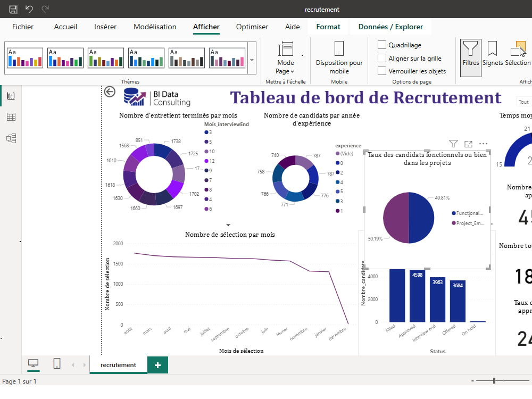Screen dimensions: 532x399
Task: Open Disposition pour mobile view
Action: point(339,57)
